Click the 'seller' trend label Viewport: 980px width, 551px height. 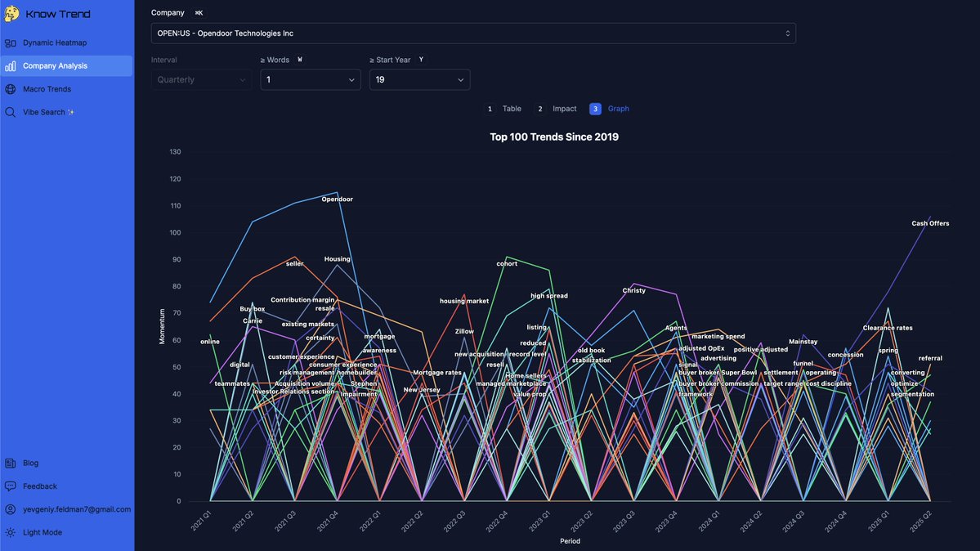point(294,264)
